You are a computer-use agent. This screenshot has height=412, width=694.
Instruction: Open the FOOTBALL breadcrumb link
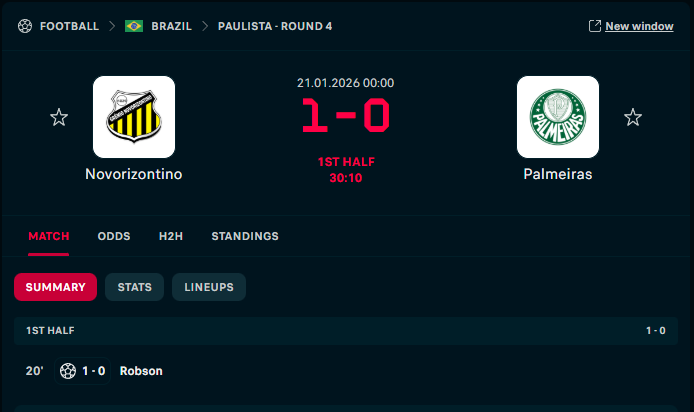click(x=69, y=26)
